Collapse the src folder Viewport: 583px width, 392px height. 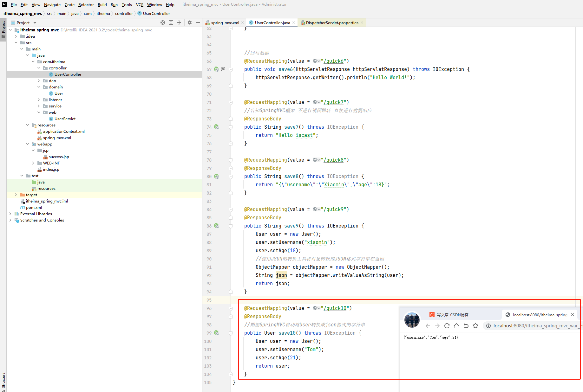pyautogui.click(x=16, y=42)
